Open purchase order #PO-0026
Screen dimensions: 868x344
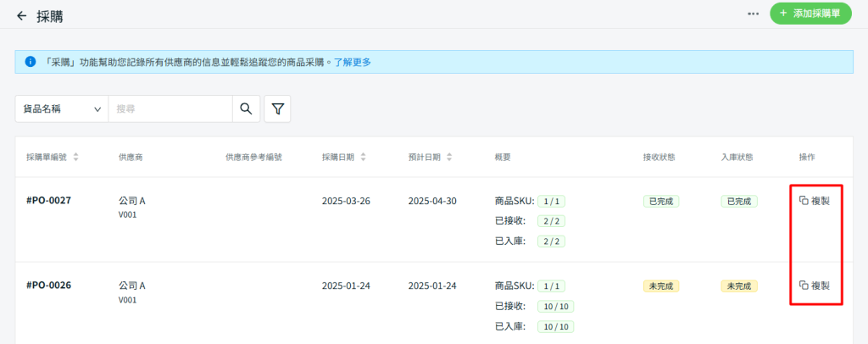[x=48, y=286]
